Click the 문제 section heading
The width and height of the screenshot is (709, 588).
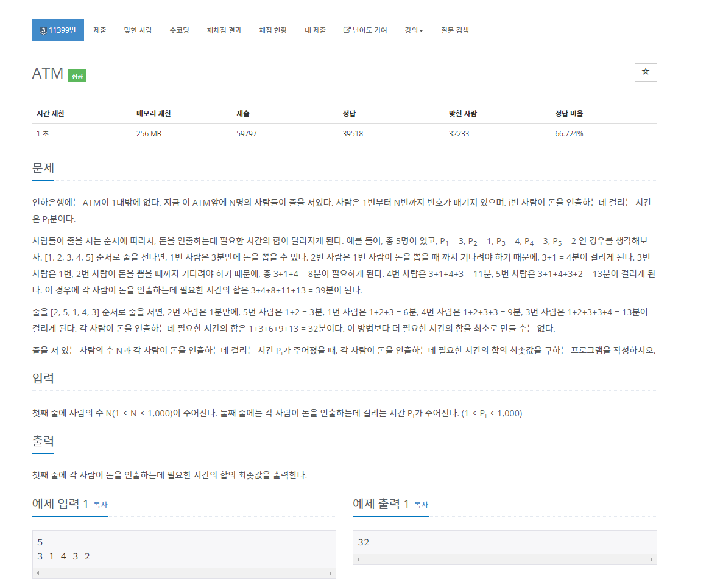pos(43,168)
